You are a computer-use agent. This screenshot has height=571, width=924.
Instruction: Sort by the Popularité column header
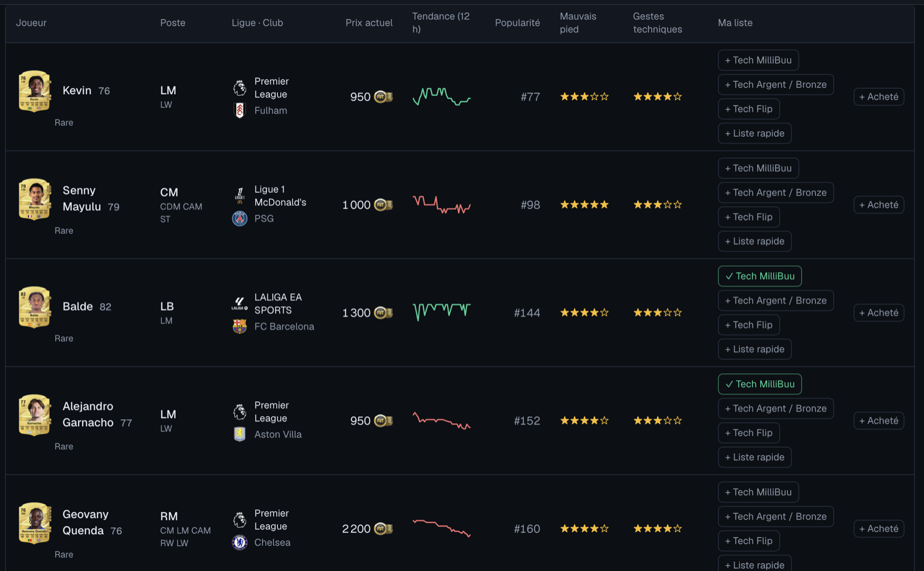tap(517, 23)
